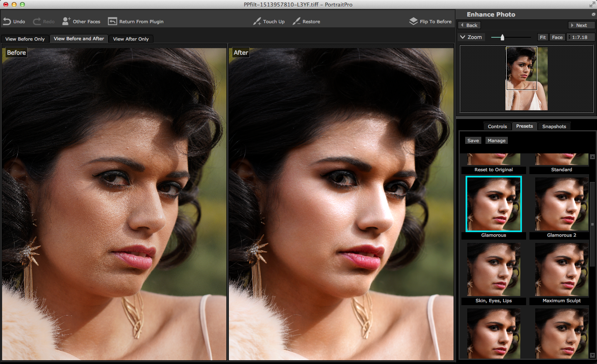
Task: Click the Undo arrow icon
Action: pyautogui.click(x=7, y=22)
